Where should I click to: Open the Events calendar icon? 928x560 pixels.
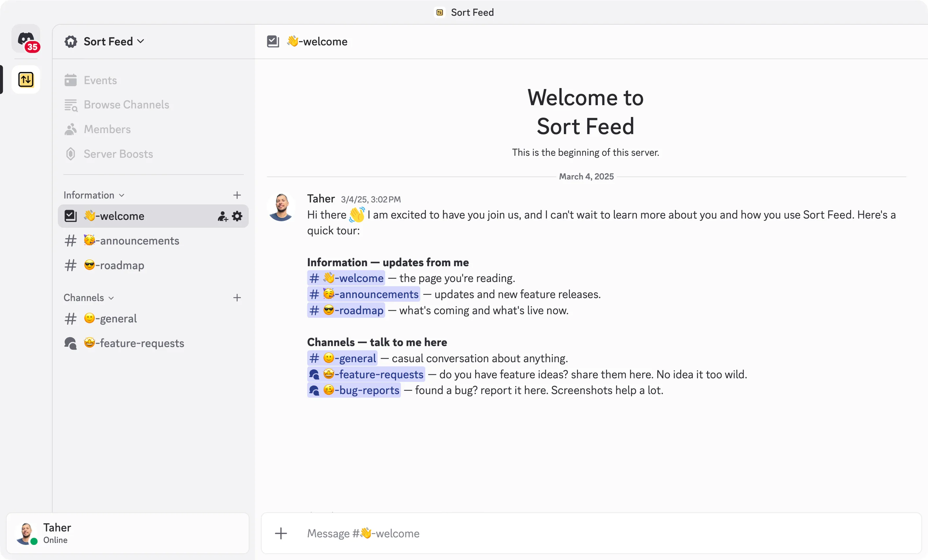click(x=70, y=80)
